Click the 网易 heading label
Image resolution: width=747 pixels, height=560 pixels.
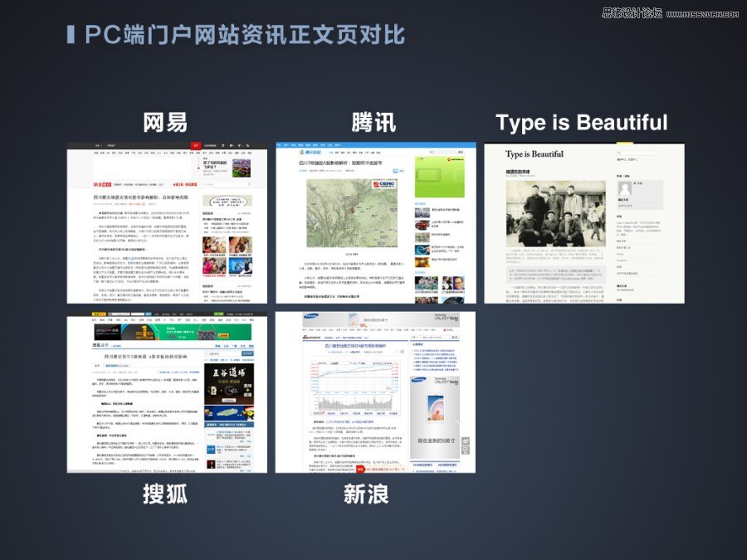point(165,123)
